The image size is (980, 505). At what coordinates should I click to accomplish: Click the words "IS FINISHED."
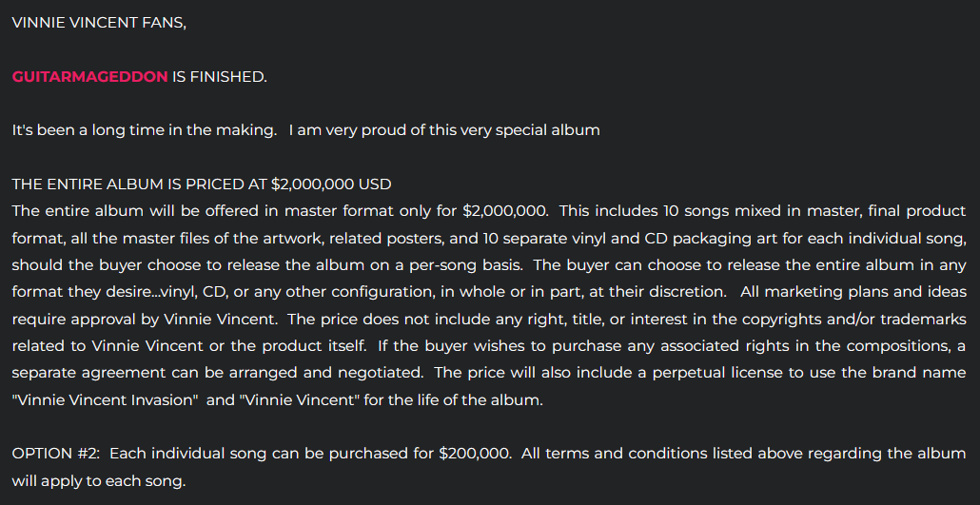(220, 76)
